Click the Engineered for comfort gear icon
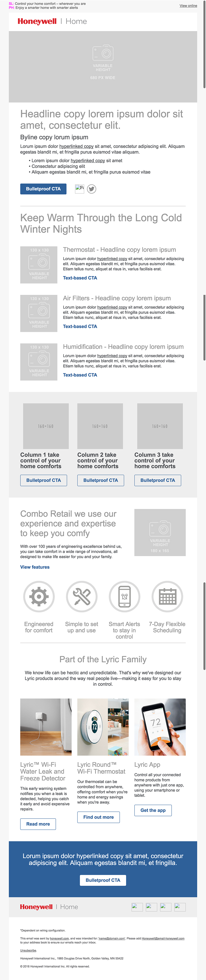The height and width of the screenshot is (980, 206). click(x=39, y=597)
